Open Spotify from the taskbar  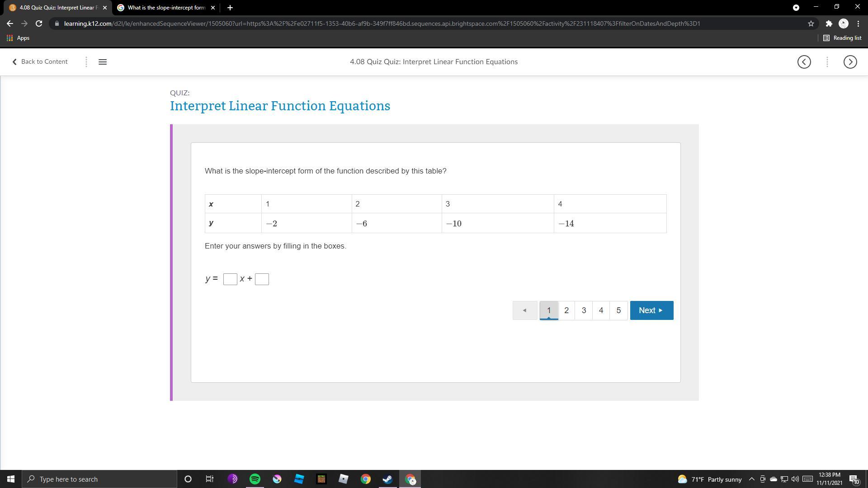[255, 479]
